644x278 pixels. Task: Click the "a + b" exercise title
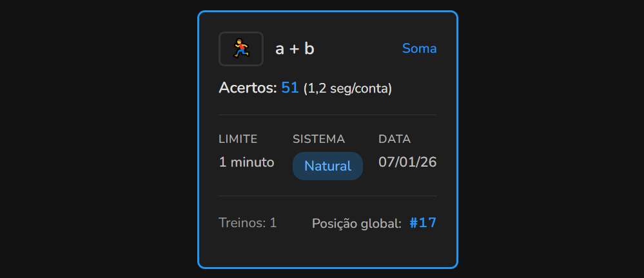295,49
